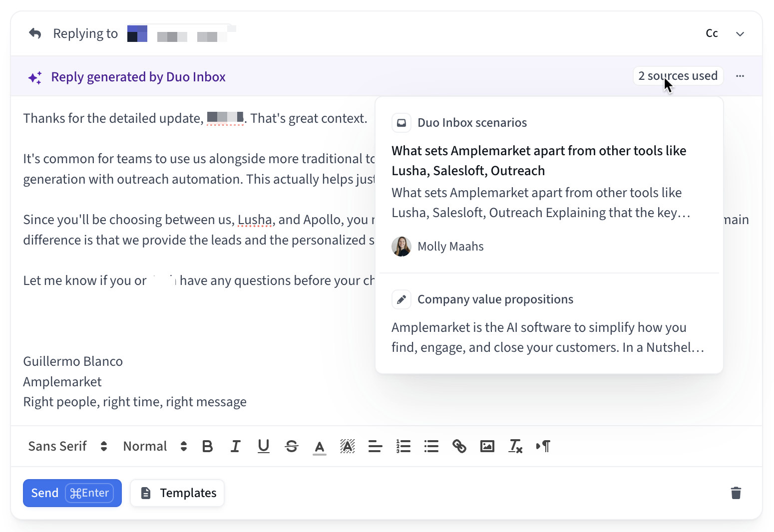The width and height of the screenshot is (774, 532).
Task: Insert a bulleted list
Action: (431, 446)
